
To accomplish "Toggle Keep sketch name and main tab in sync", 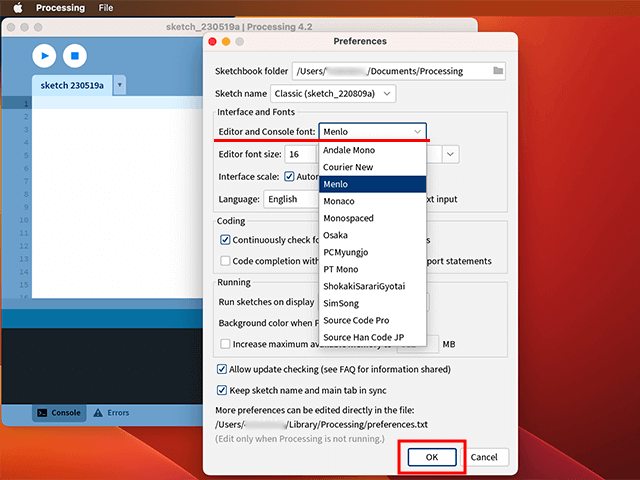I will [222, 390].
